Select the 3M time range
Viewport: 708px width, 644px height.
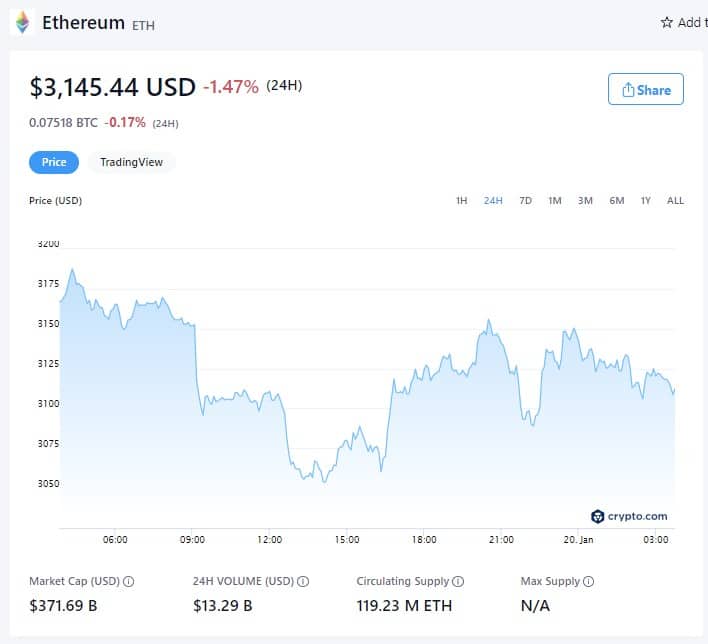point(585,201)
